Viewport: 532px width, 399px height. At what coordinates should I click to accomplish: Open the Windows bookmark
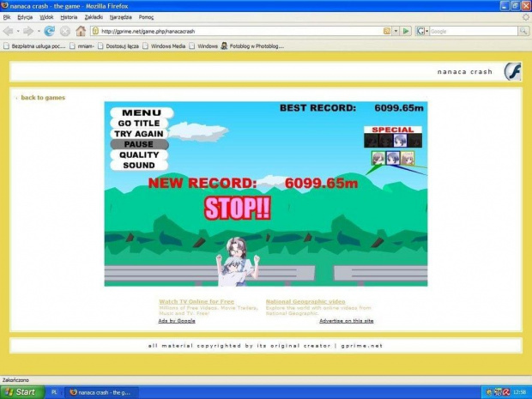tap(203, 46)
